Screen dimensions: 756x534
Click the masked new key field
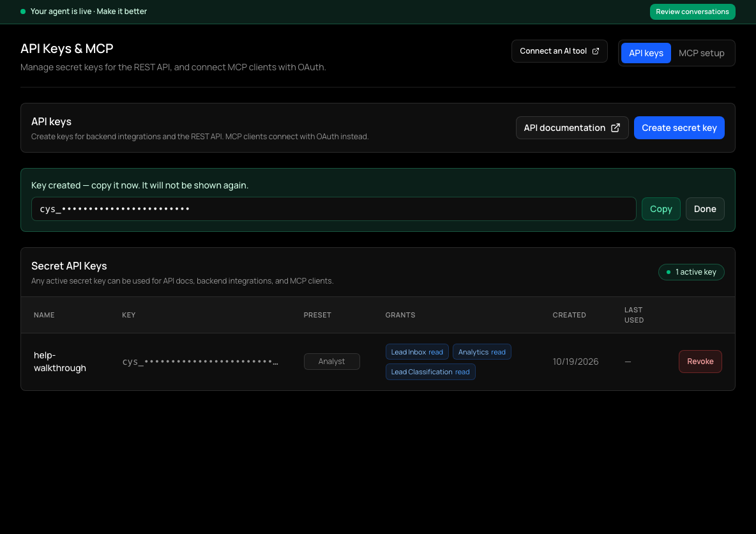click(x=334, y=209)
